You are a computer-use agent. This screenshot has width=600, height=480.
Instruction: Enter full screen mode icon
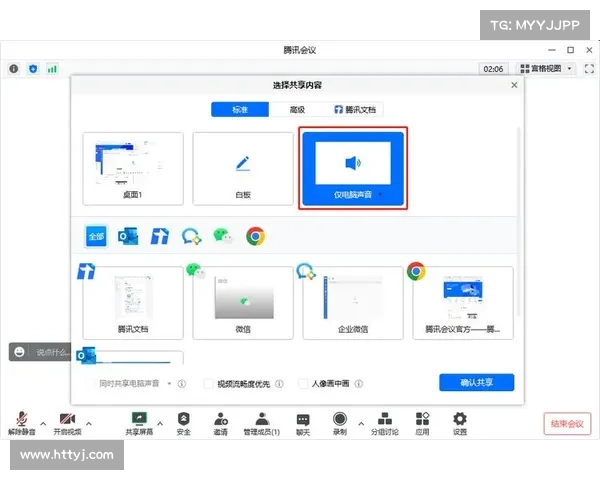point(589,69)
